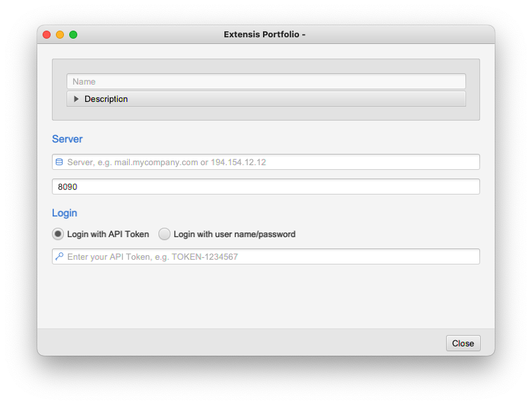This screenshot has height=405, width=532.
Task: Click the "Login with user name/password" label text
Action: tap(234, 234)
